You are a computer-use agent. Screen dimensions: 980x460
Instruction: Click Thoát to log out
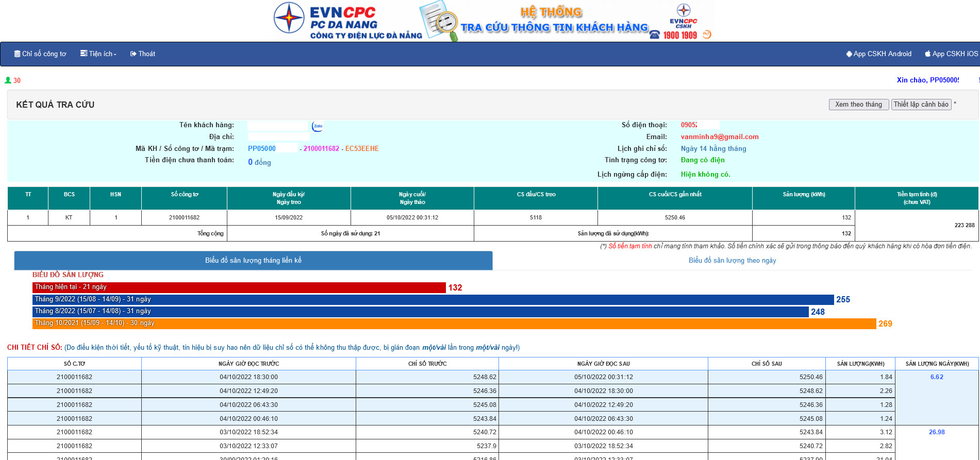pyautogui.click(x=143, y=54)
